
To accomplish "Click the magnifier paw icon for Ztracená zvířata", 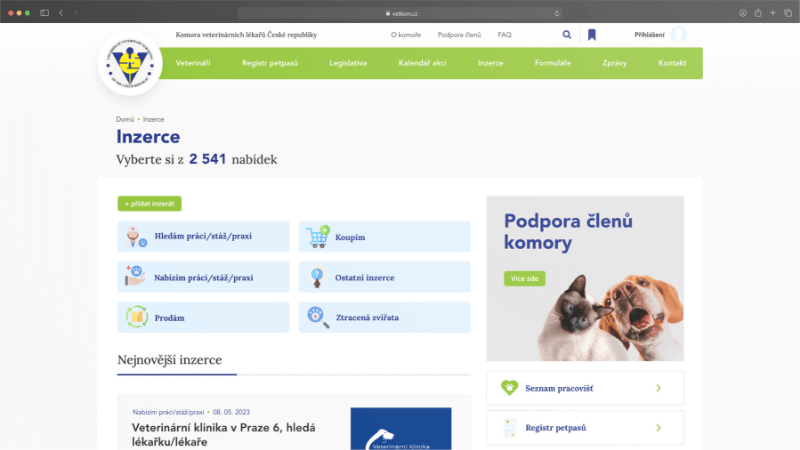I will pos(319,317).
